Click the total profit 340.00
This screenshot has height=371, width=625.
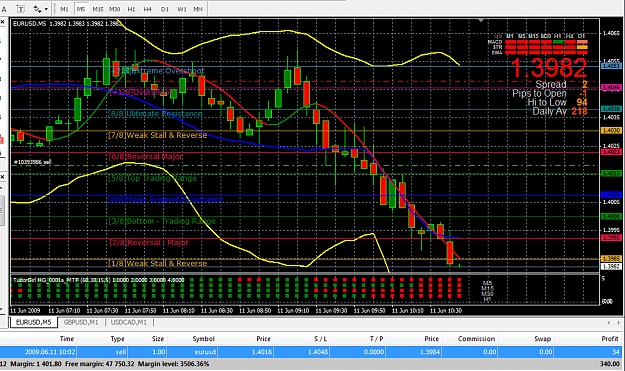click(610, 364)
